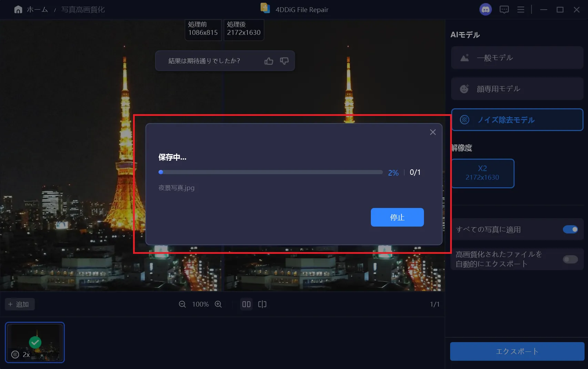Image resolution: width=588 pixels, height=369 pixels.
Task: Click the thumbs-down feedback icon
Action: point(284,61)
